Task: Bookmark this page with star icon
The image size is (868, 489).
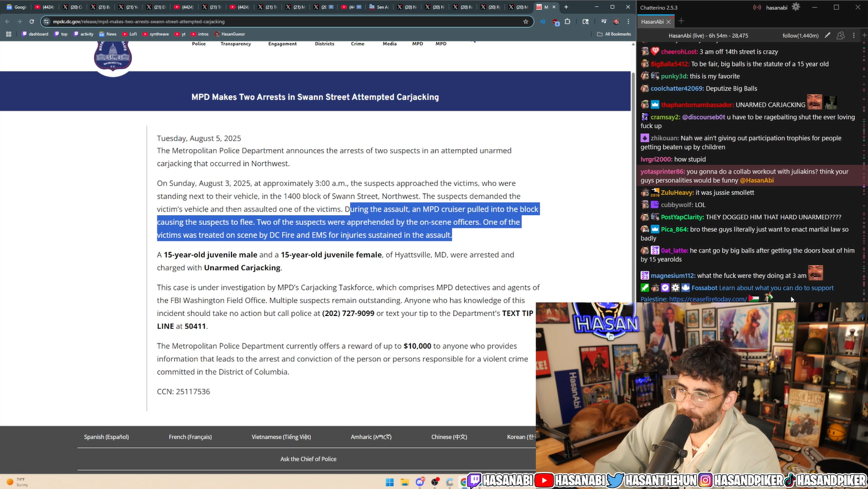Action: click(x=525, y=21)
